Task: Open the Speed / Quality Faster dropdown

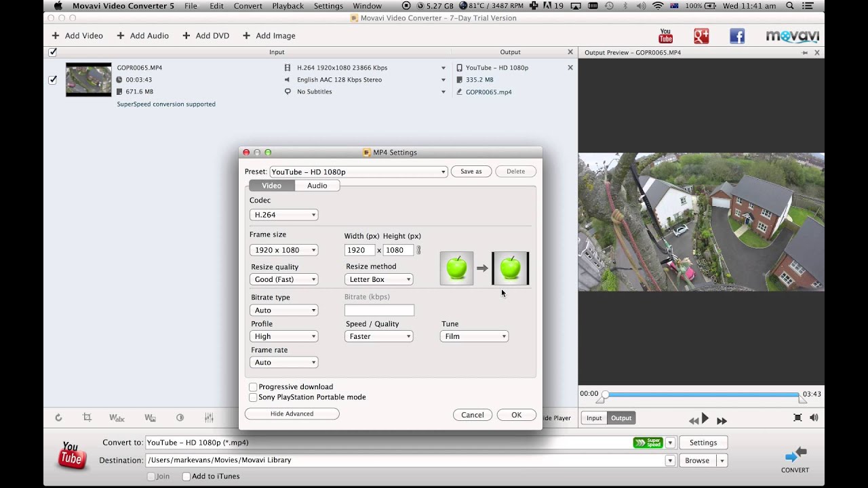Action: coord(378,336)
